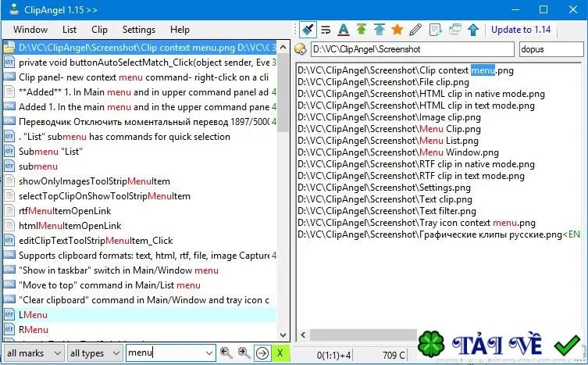
Task: Open the Clip menu
Action: click(x=99, y=29)
